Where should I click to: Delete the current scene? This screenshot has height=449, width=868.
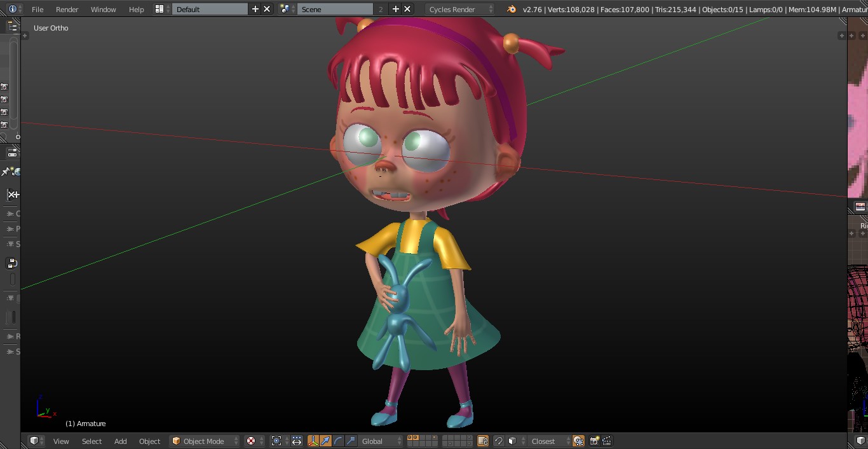(x=407, y=9)
